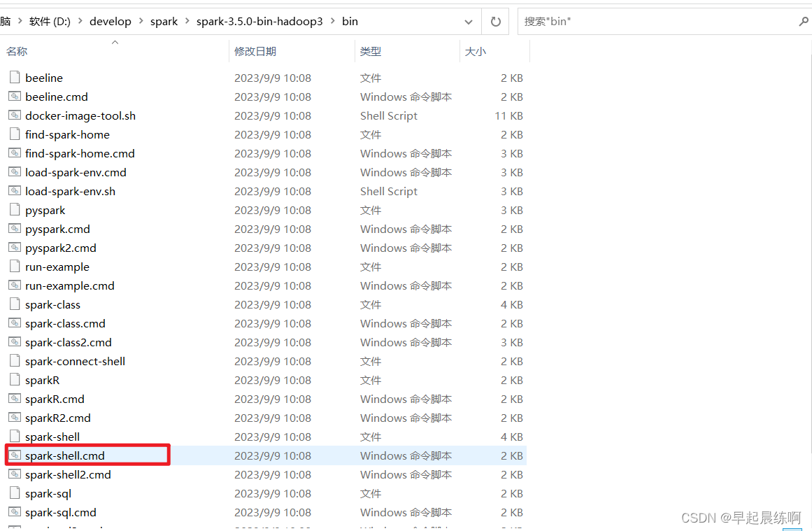Viewport: 812px width, 531px height.
Task: Click the beeline.cmd script icon
Action: coord(15,97)
